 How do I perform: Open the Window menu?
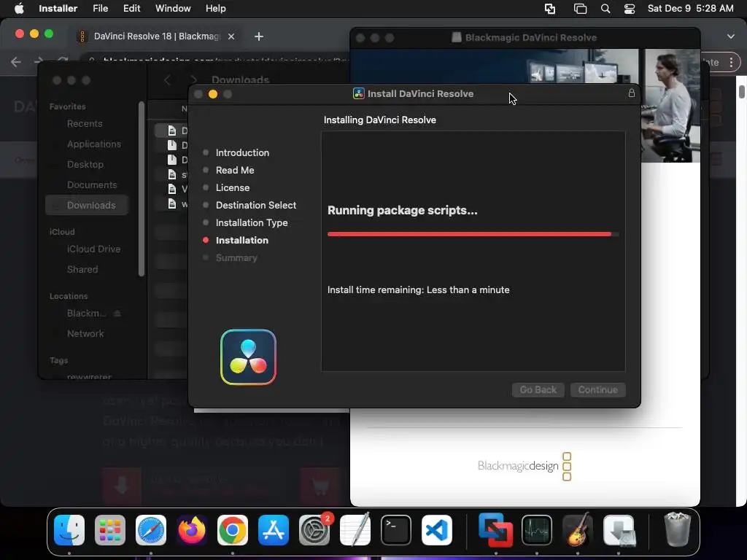[x=173, y=9]
